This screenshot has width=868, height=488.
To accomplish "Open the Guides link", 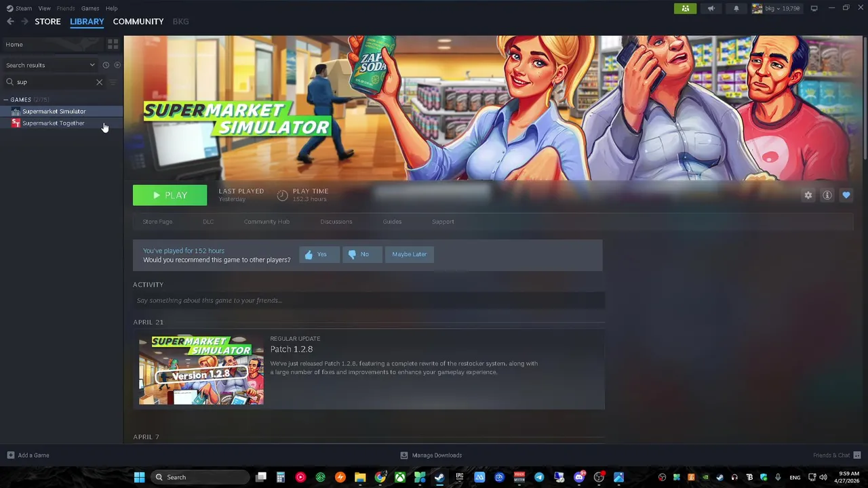I will tap(392, 222).
